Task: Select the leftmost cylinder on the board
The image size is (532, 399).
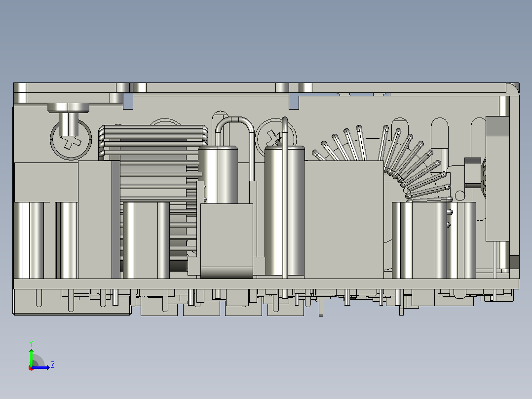Action: pos(29,240)
